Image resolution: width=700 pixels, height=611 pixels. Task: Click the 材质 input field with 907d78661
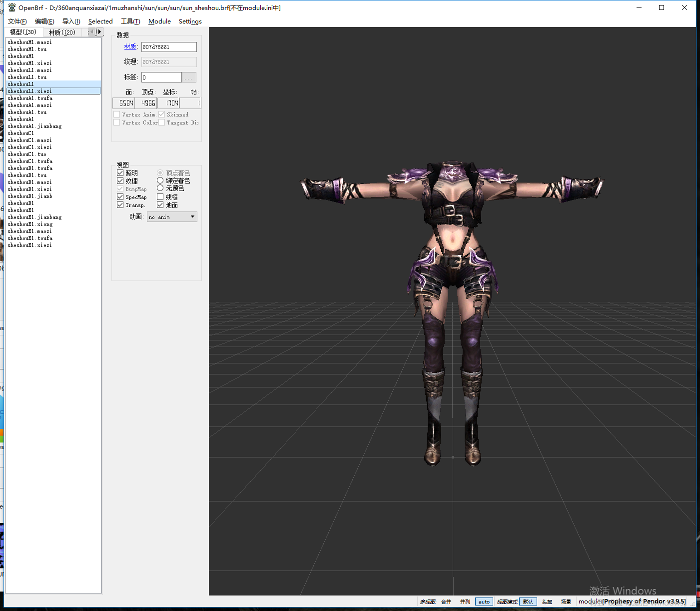(x=169, y=47)
